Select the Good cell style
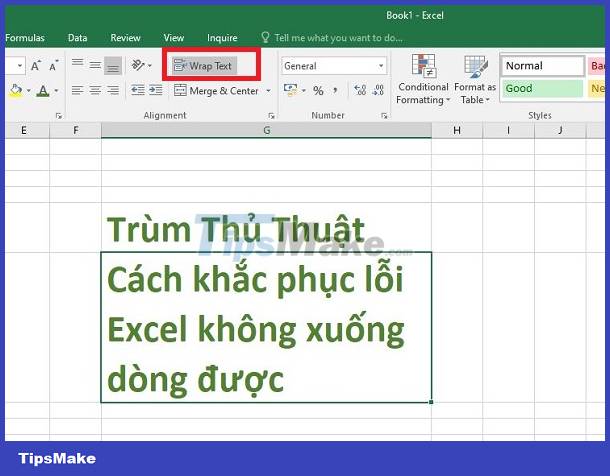Screen dimensions: 610x476 [x=543, y=89]
